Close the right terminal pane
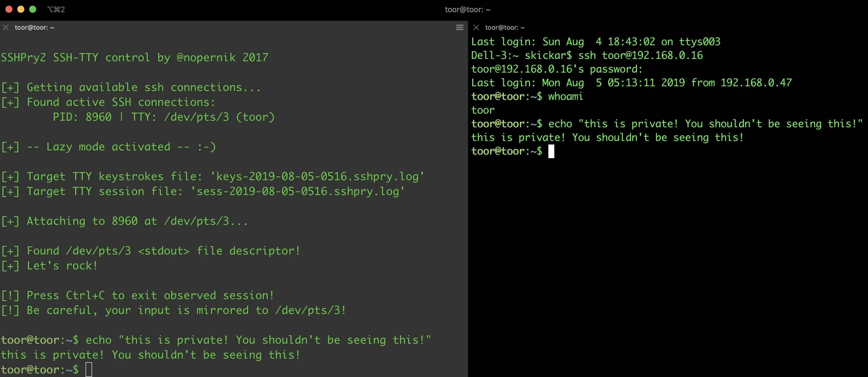Image resolution: width=868 pixels, height=377 pixels. (x=476, y=27)
